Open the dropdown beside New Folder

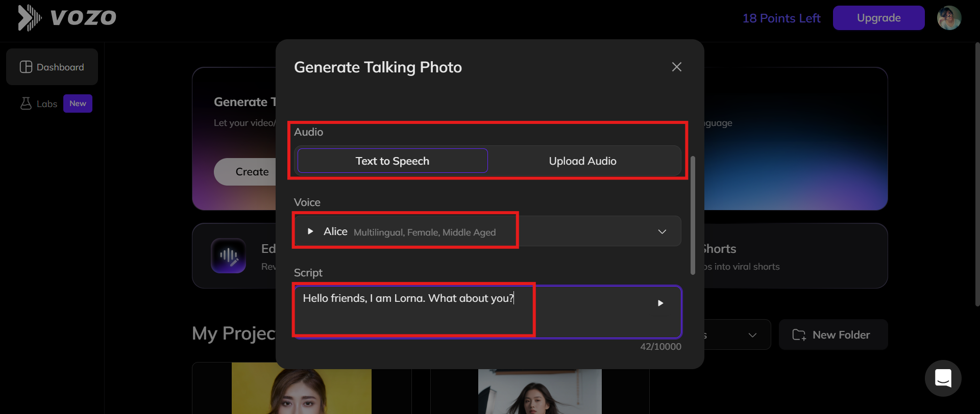pyautogui.click(x=752, y=335)
